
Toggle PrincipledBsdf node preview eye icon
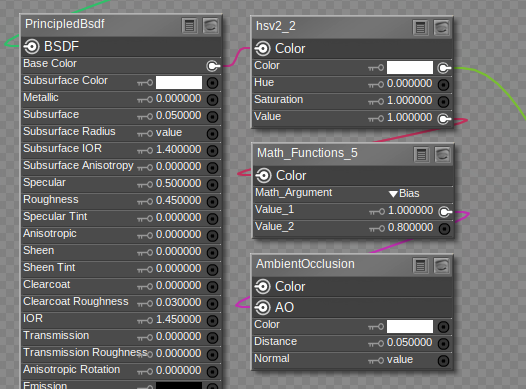pyautogui.click(x=211, y=25)
